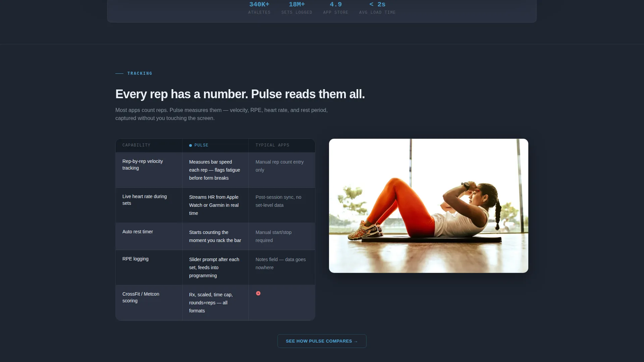Click the PULSE column header
The height and width of the screenshot is (362, 644).
click(x=215, y=145)
